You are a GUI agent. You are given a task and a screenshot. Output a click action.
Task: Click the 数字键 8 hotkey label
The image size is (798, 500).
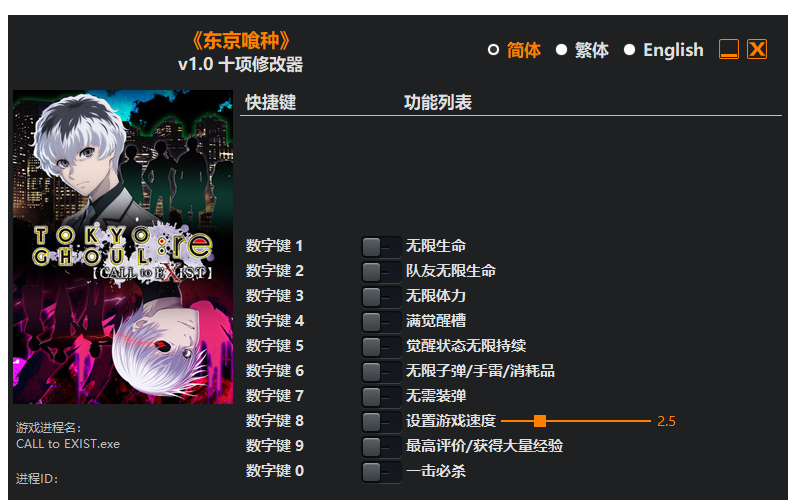(x=274, y=421)
